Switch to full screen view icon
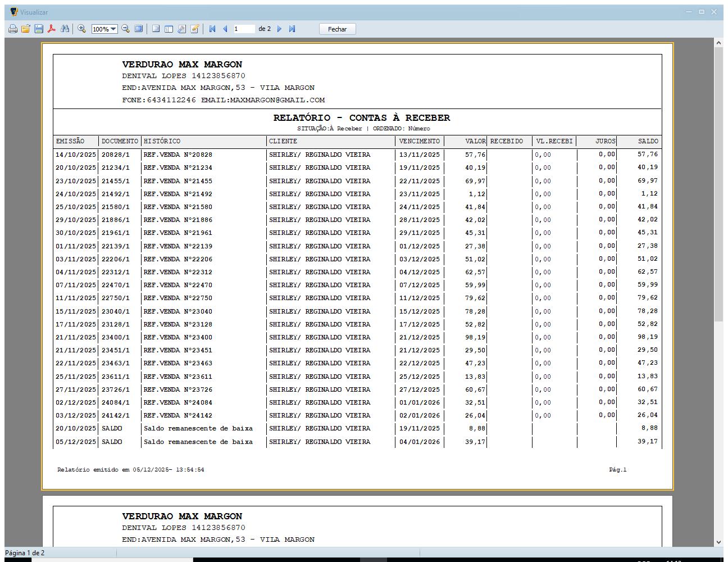This screenshot has width=728, height=562. click(139, 29)
